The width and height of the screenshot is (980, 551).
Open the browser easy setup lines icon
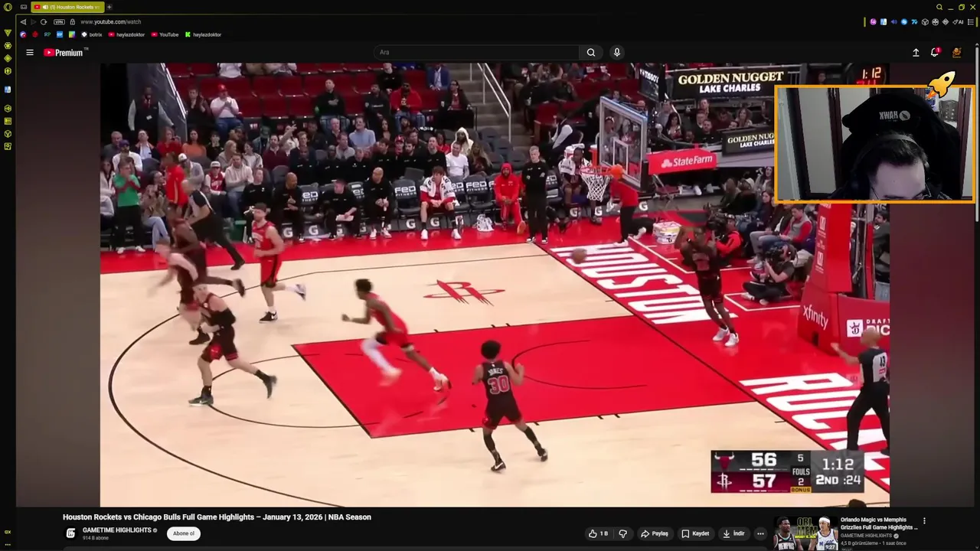pyautogui.click(x=971, y=21)
